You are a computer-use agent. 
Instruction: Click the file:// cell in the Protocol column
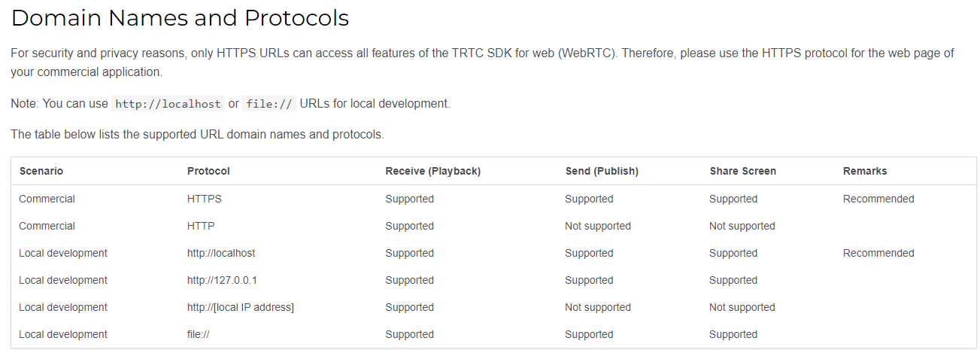tap(198, 335)
